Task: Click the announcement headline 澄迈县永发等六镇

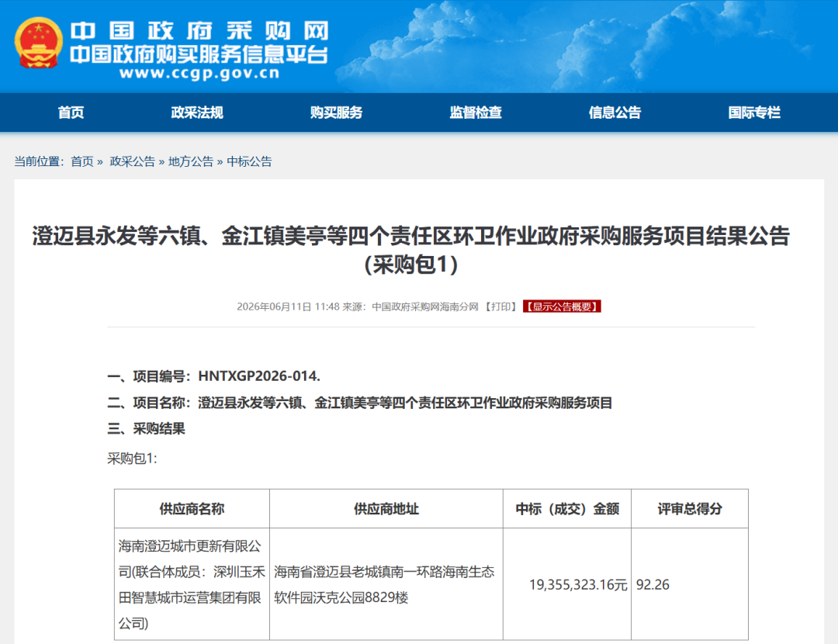Action: pyautogui.click(x=411, y=250)
